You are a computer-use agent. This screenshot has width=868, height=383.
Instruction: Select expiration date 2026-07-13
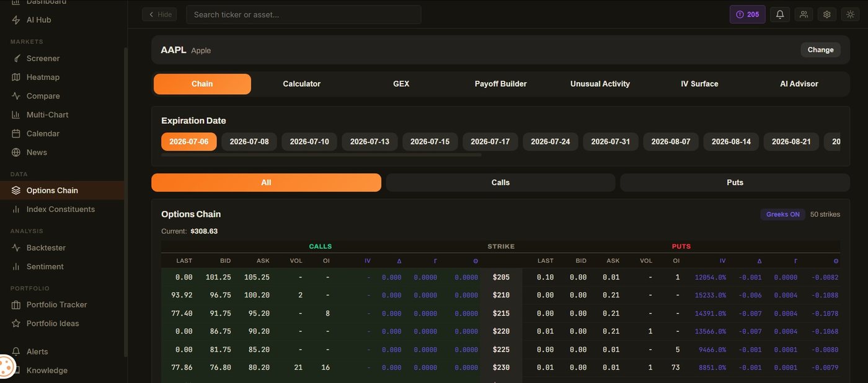point(370,141)
